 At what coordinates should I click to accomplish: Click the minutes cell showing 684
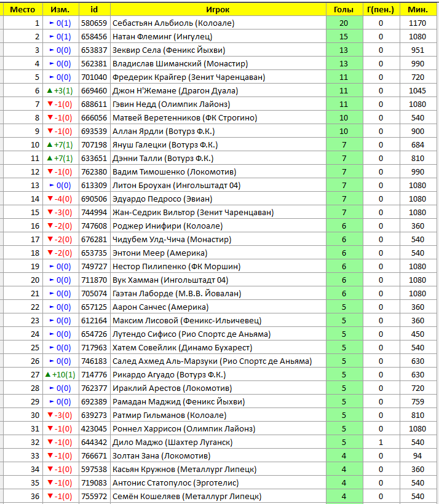tap(417, 144)
